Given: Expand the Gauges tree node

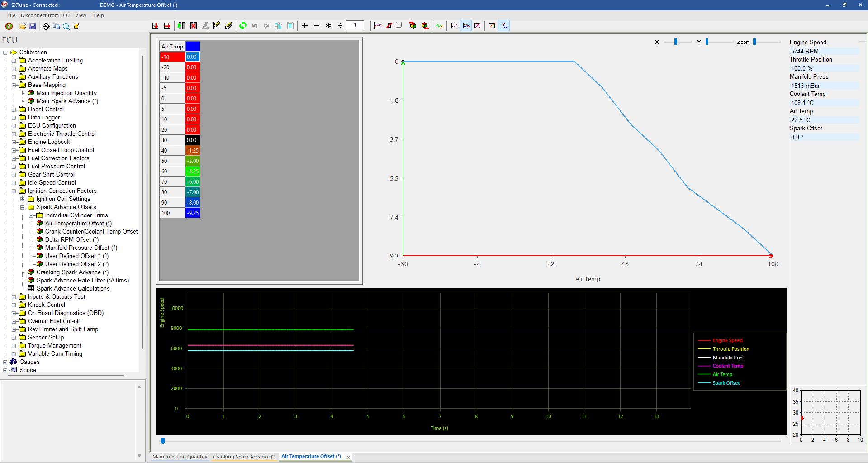Looking at the screenshot, I should (5, 362).
